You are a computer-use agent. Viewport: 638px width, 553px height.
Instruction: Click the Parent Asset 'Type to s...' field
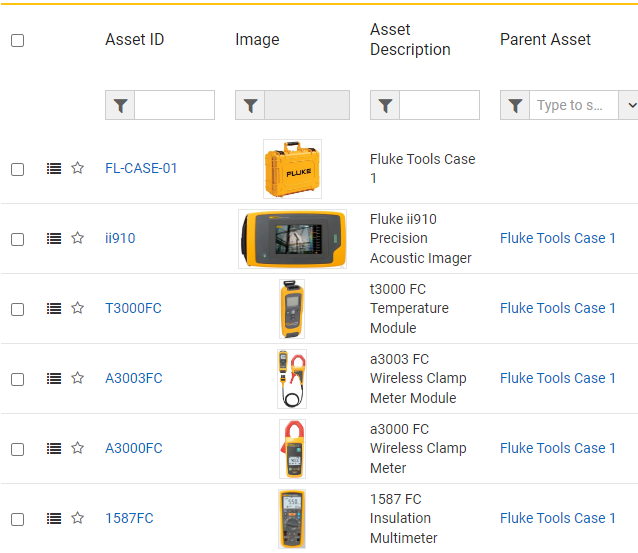tap(574, 105)
